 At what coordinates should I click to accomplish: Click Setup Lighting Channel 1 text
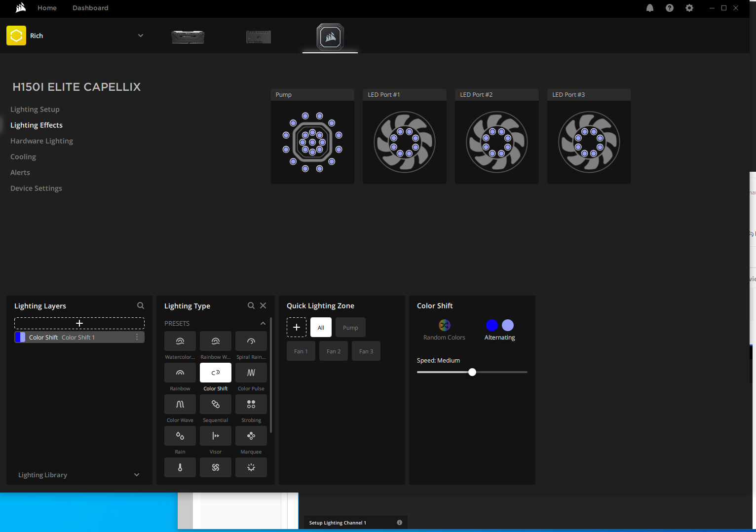click(338, 523)
